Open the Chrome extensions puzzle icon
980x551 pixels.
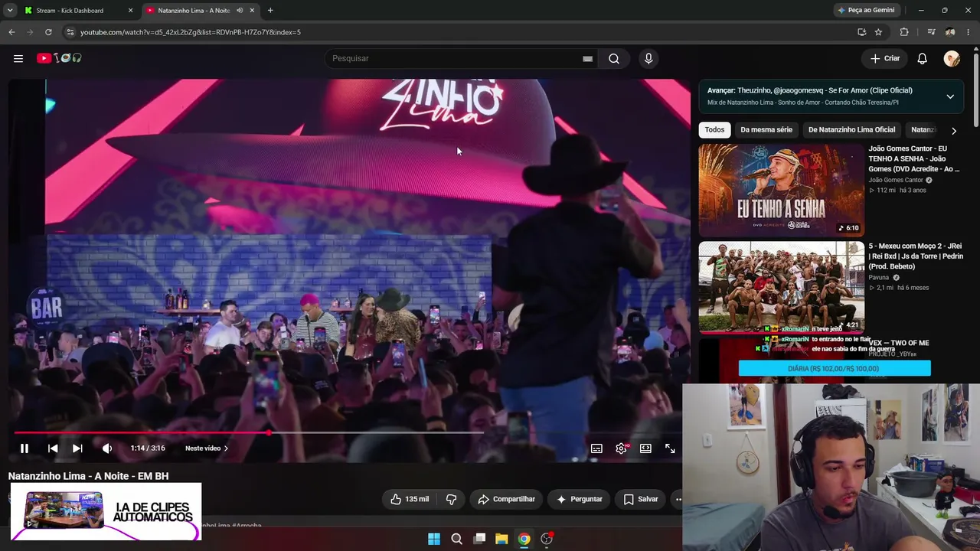[x=904, y=32]
